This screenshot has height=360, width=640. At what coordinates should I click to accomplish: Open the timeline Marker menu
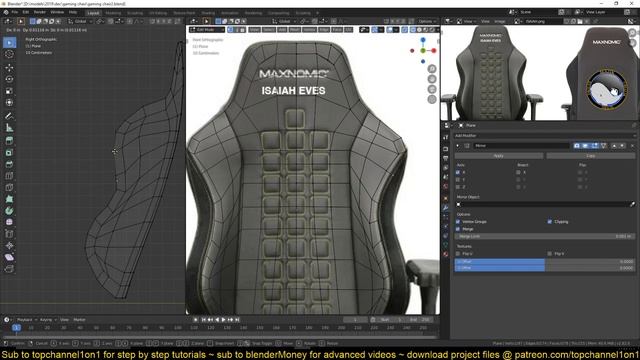[79, 320]
